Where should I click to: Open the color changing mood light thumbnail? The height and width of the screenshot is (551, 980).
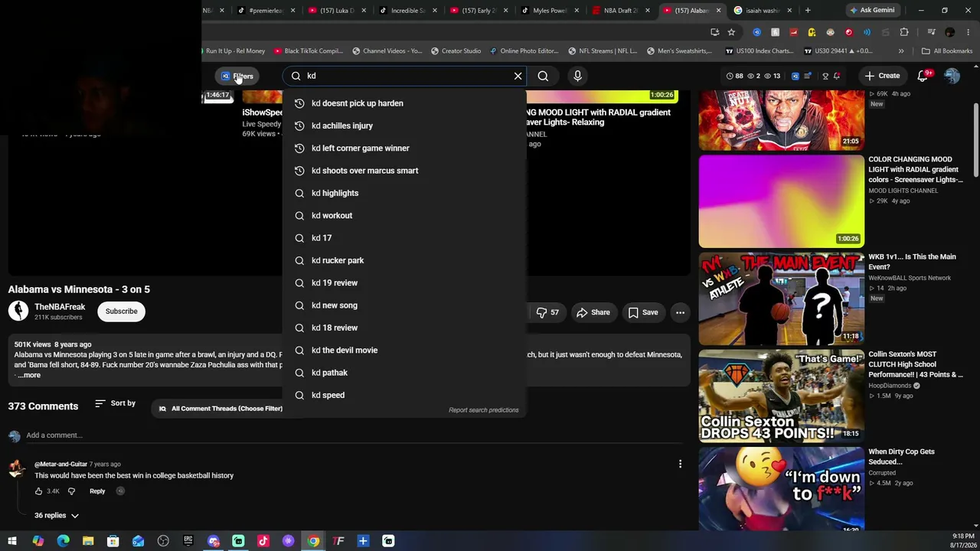pos(781,202)
